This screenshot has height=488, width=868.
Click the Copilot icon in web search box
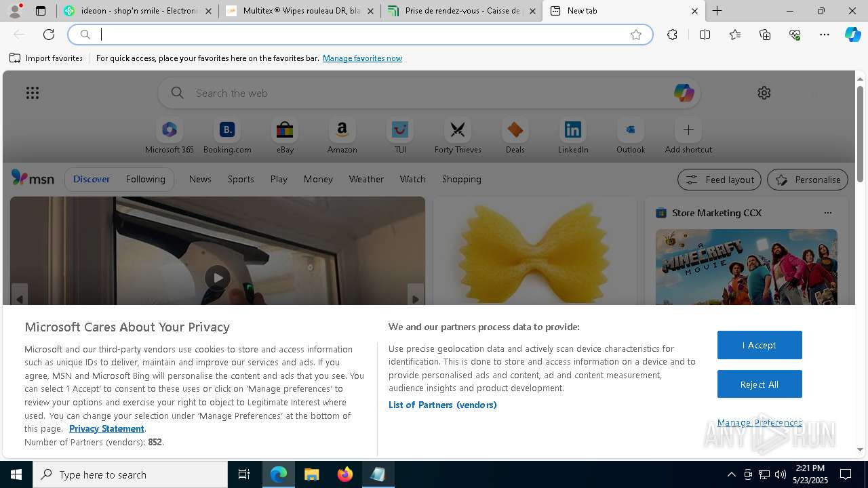pyautogui.click(x=684, y=93)
